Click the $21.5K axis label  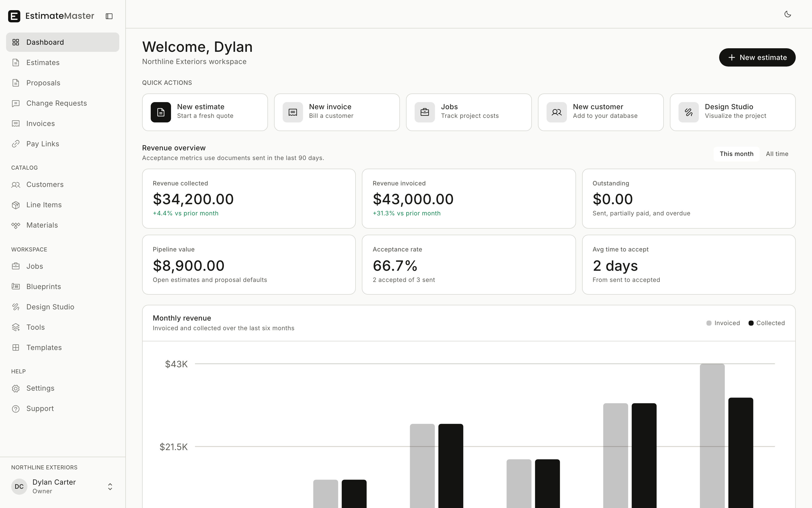(174, 447)
